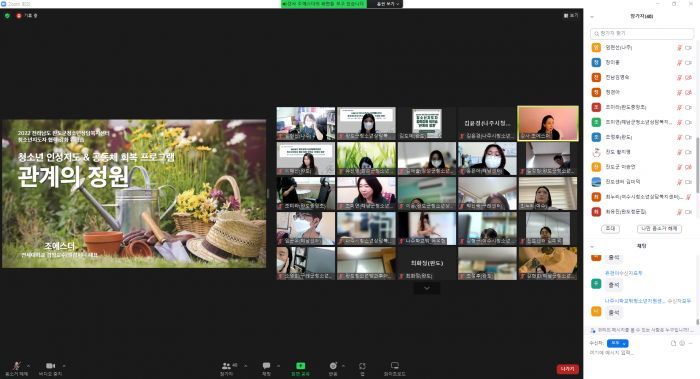Click the green Share Screen icon
Image resolution: width=700 pixels, height=379 pixels.
coord(300,366)
